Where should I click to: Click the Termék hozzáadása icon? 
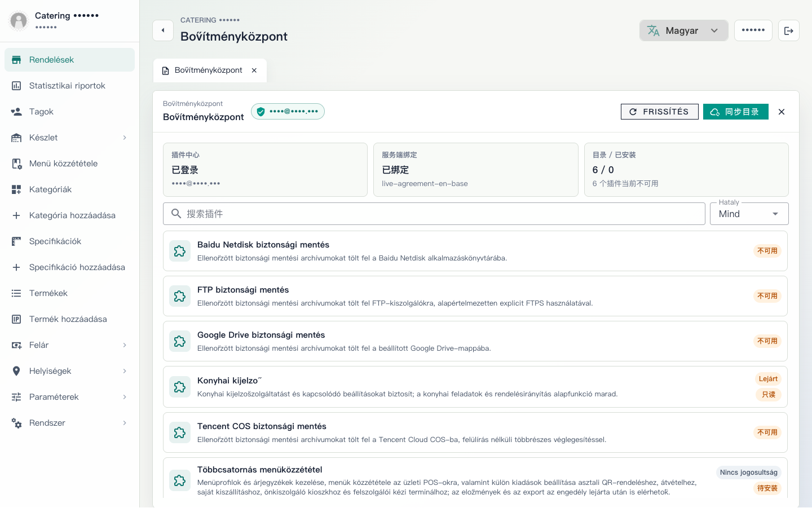tap(16, 319)
